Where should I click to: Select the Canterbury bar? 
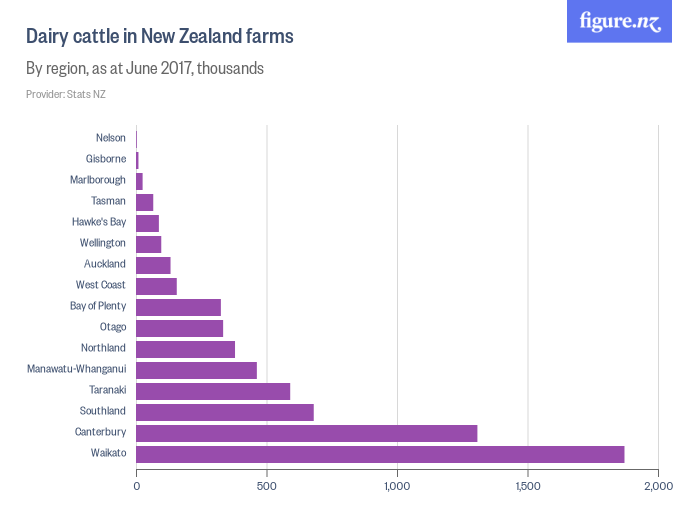(x=306, y=433)
